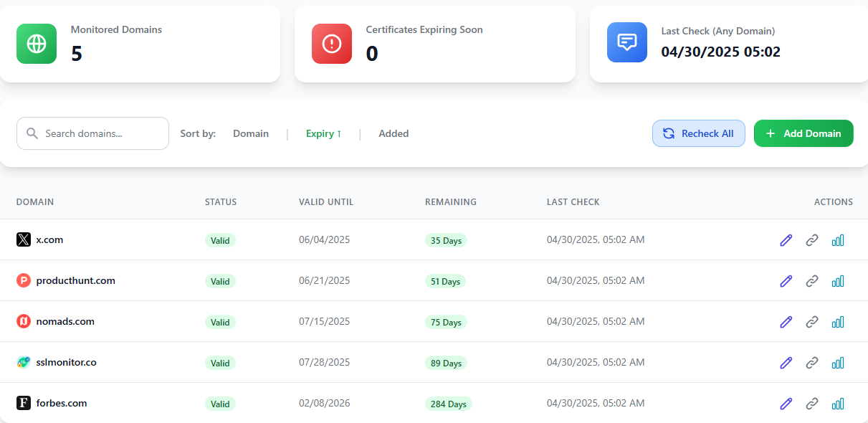The image size is (868, 423).
Task: Click the edit pencil icon for x.com
Action: (786, 240)
